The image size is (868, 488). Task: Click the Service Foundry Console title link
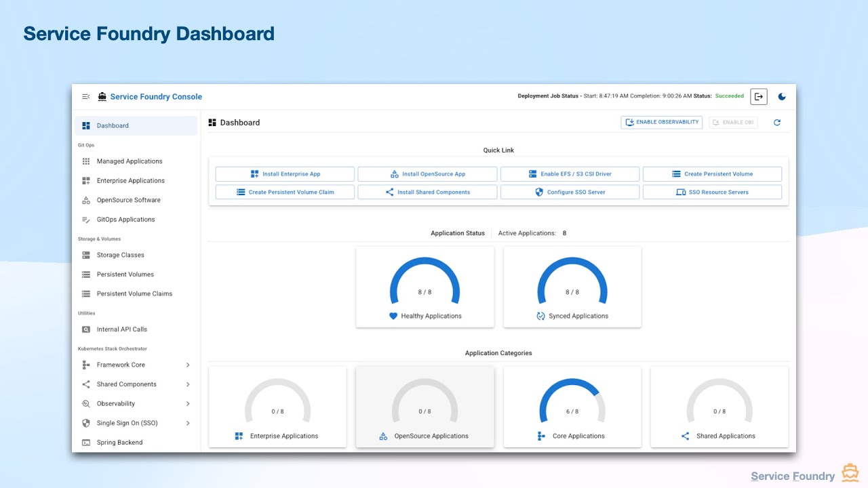[x=156, y=97]
